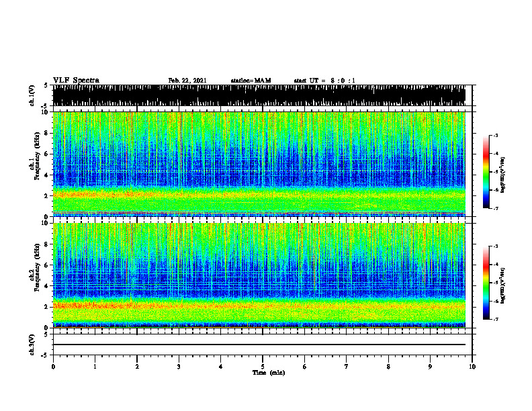The height and width of the screenshot is (411, 532).
Task: Click the "6" kHz tick on the ch.1 frequency axis
Action: [47, 154]
